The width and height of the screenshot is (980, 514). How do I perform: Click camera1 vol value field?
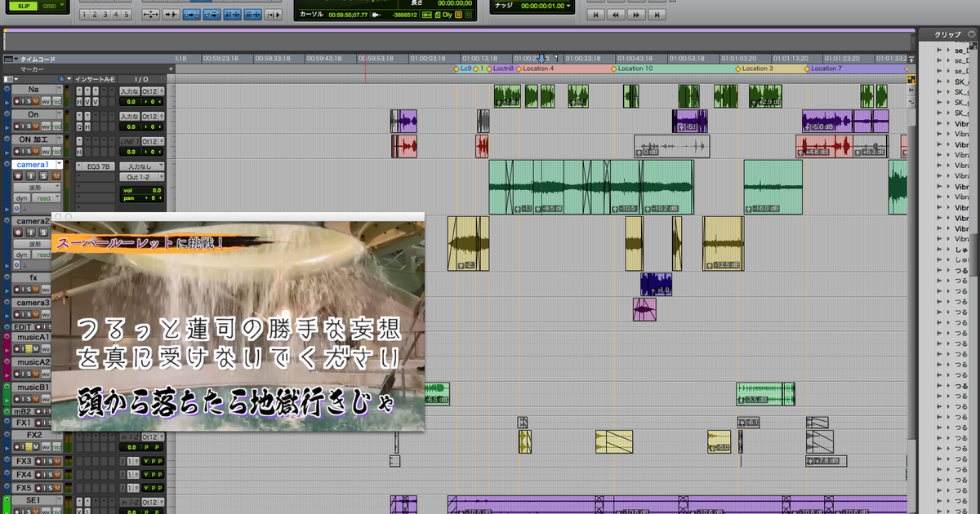[140, 190]
